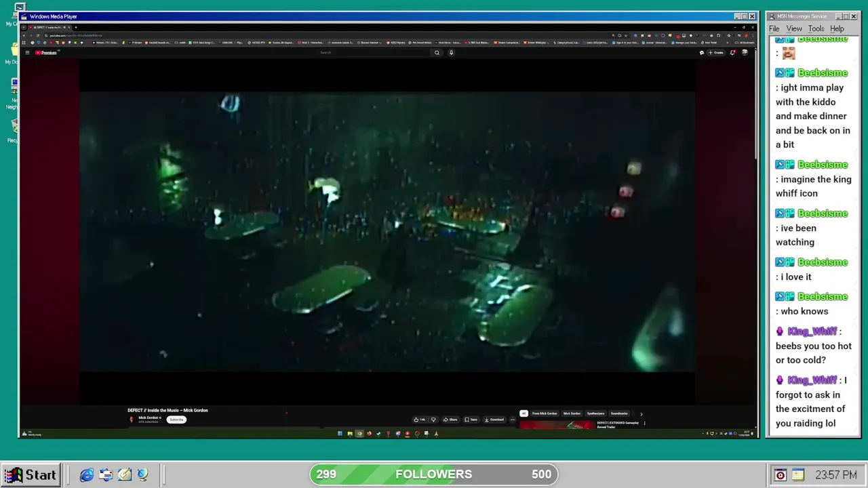Viewport: 868px width, 488px height.
Task: Click the dislike thumbs-down button
Action: (x=433, y=420)
